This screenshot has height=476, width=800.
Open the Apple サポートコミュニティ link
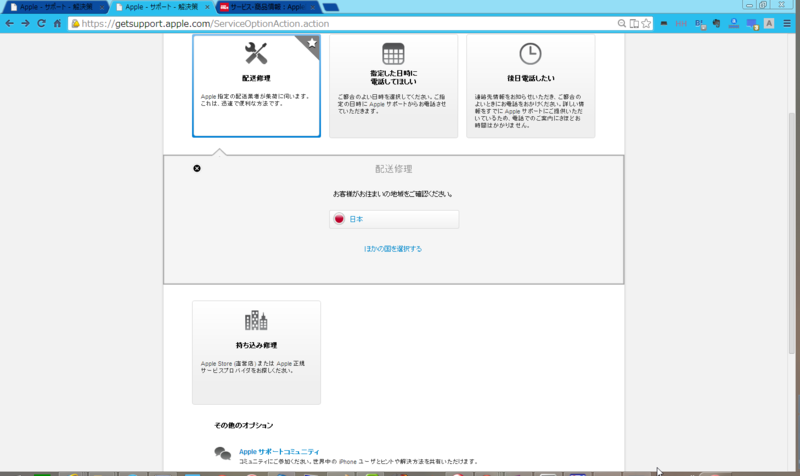click(279, 452)
